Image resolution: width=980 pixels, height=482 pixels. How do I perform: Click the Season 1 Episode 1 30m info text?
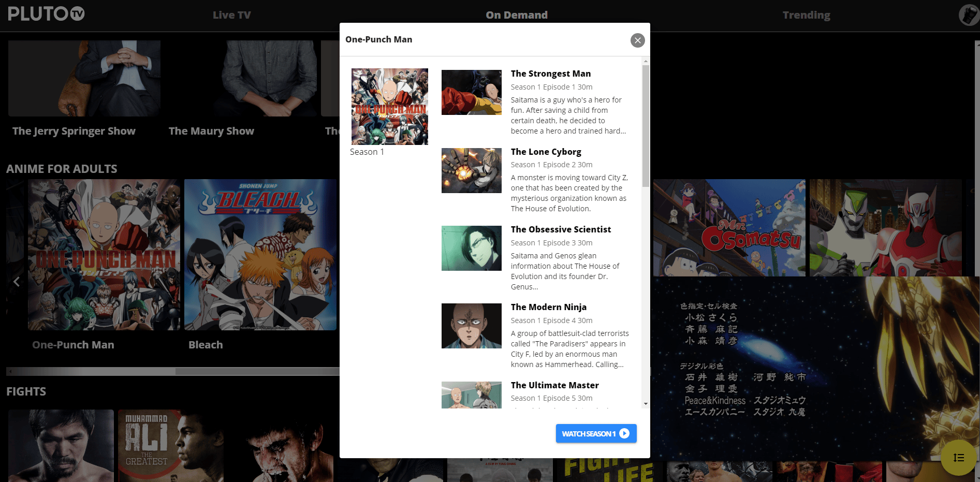552,87
